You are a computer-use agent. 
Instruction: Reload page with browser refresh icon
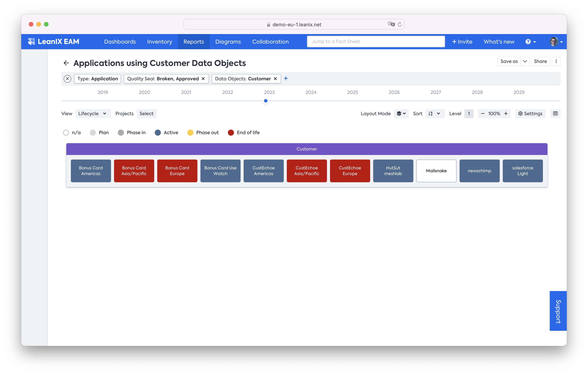pyautogui.click(x=400, y=24)
